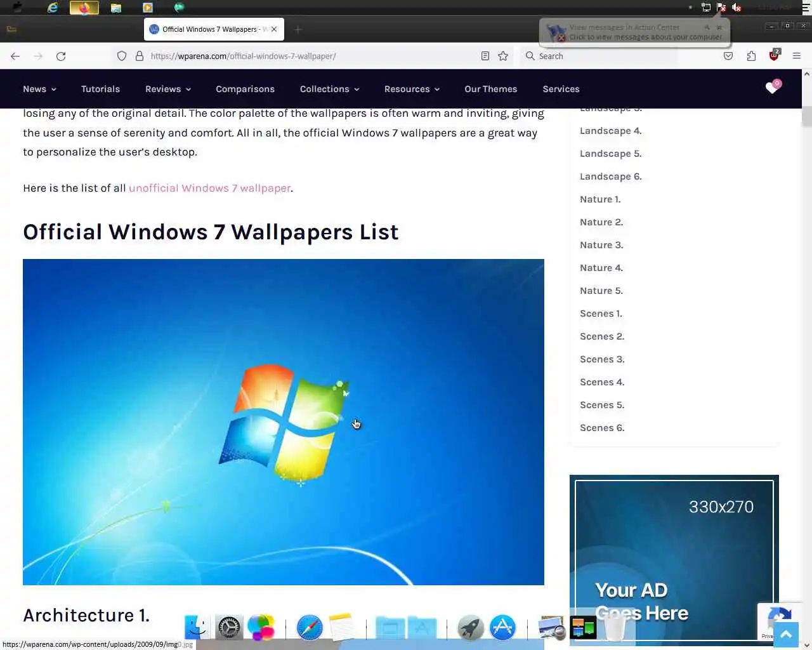Expand the Resources dropdown menu
This screenshot has width=812, height=650.
[x=412, y=89]
